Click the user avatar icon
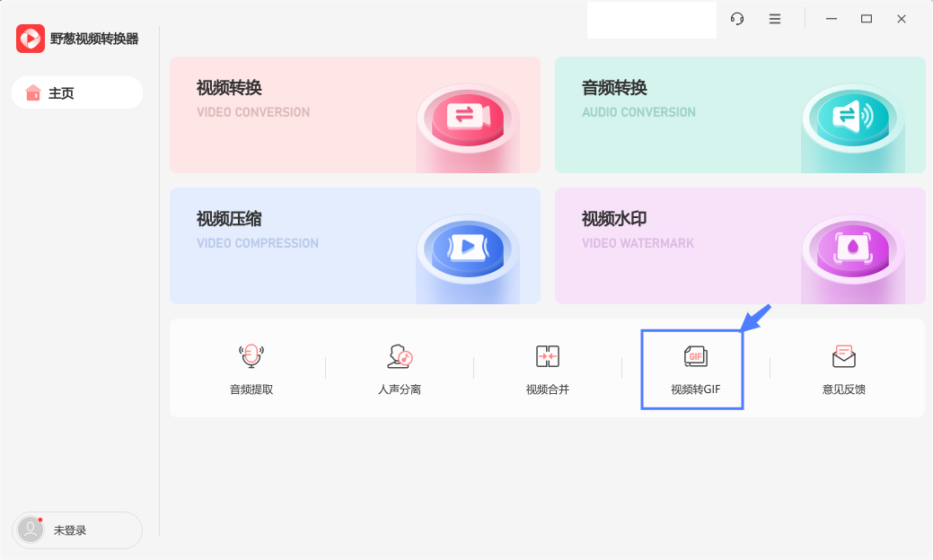The image size is (933, 560). click(x=31, y=529)
